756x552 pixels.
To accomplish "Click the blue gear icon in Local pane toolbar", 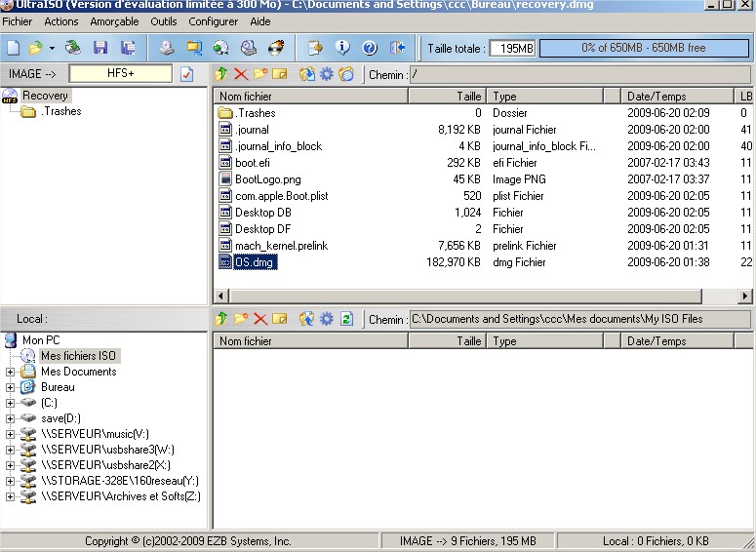I will [x=327, y=319].
